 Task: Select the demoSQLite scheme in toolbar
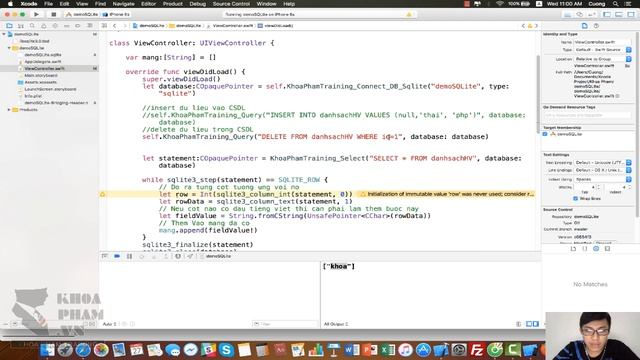(82, 14)
